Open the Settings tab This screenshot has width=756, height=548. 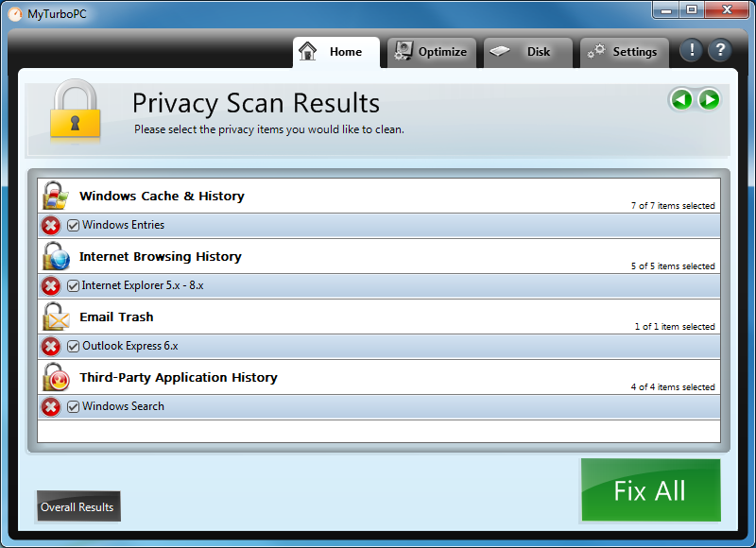click(x=625, y=53)
